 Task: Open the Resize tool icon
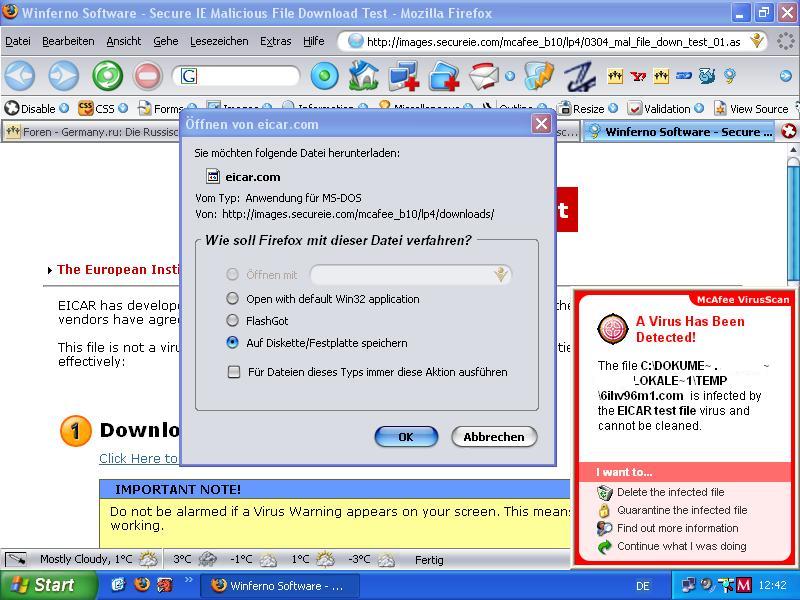564,108
